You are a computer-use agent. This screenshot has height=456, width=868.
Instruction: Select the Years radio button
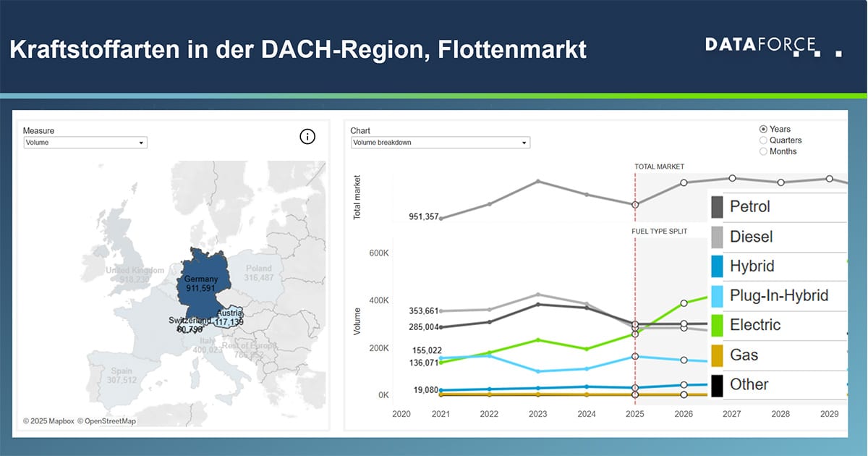[x=763, y=130]
